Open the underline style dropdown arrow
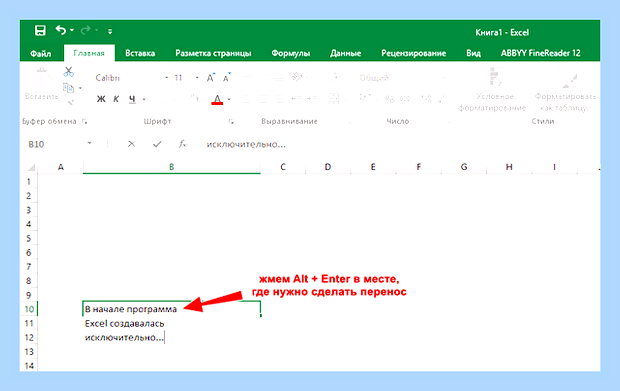The image size is (620, 391). (144, 99)
